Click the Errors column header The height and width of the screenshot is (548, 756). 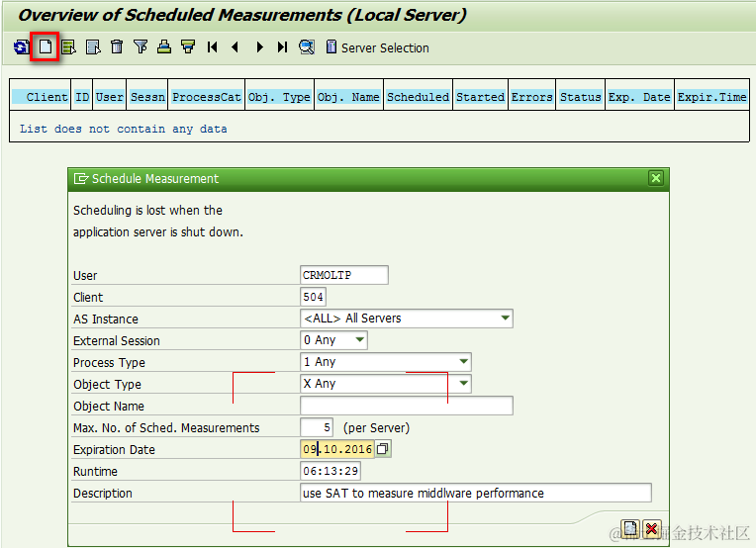[531, 97]
